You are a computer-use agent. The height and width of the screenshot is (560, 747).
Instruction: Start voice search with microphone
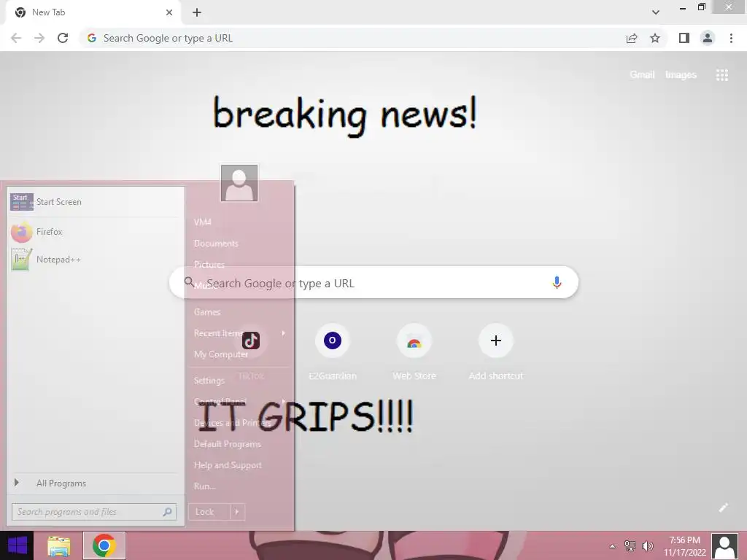pos(557,282)
